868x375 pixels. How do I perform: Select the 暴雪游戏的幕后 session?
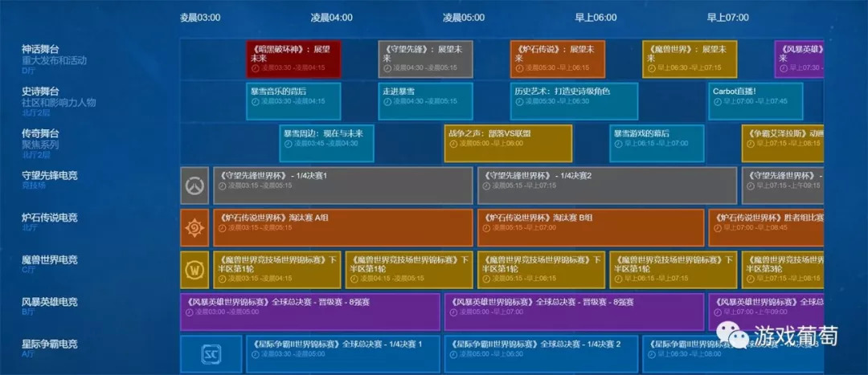click(657, 143)
